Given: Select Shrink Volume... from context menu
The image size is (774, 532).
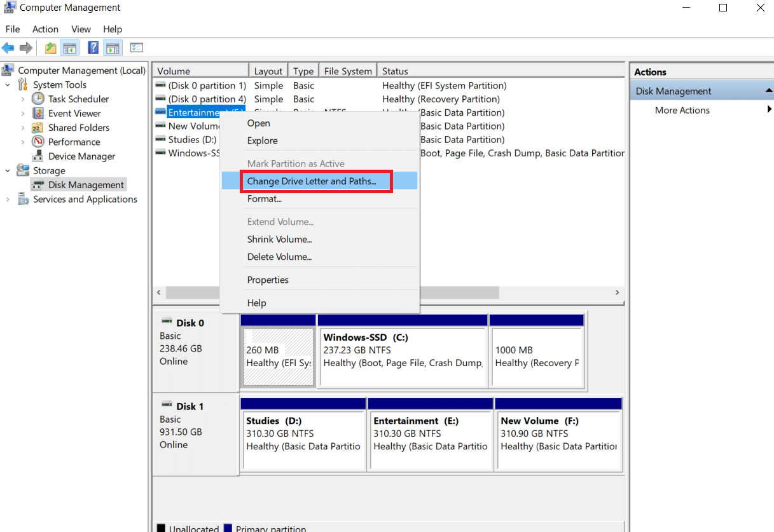Looking at the screenshot, I should point(319,240).
